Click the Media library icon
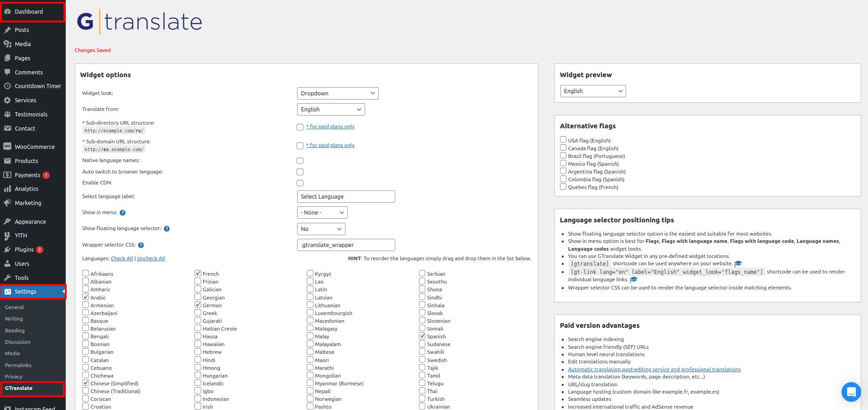 coord(7,44)
